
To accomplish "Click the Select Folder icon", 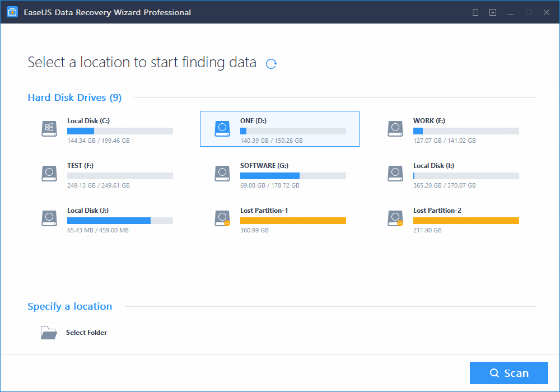I will pos(49,333).
